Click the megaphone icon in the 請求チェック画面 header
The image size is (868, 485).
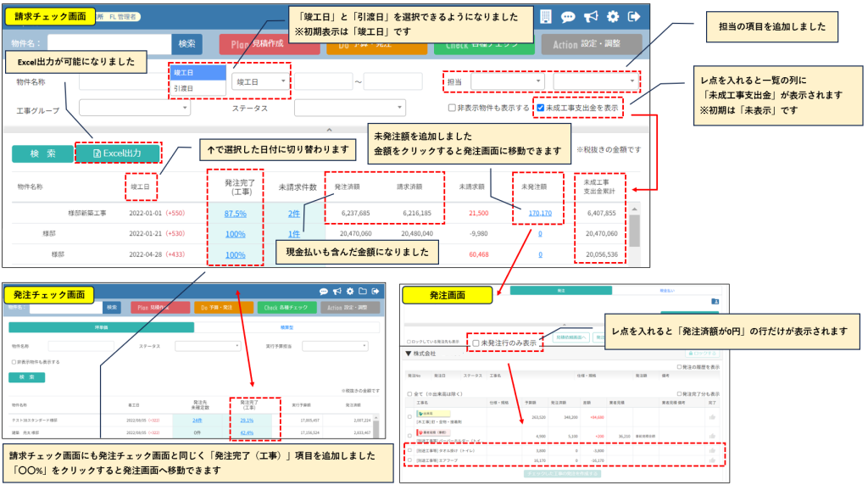click(x=591, y=17)
